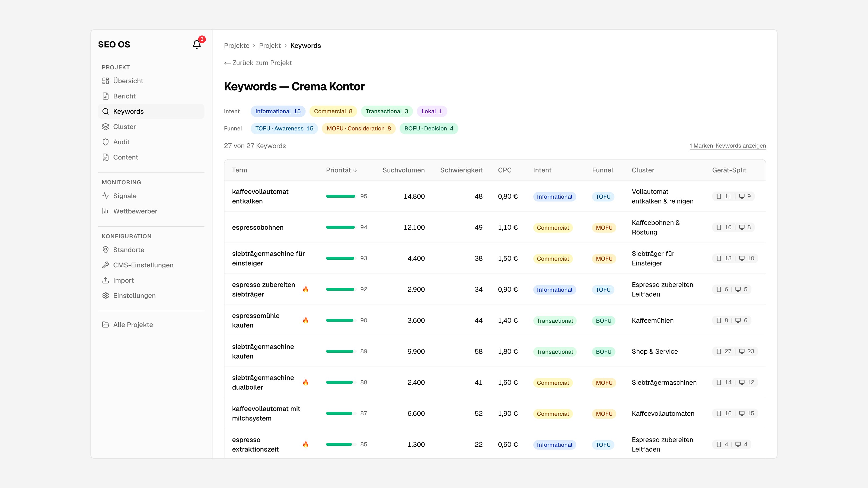868x488 pixels.
Task: Toggle the Informational 15 intent filter
Action: [278, 111]
